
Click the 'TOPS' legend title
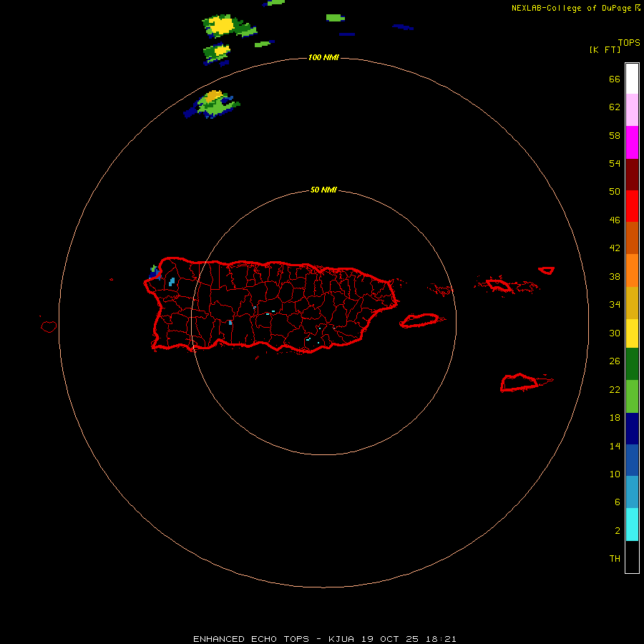pyautogui.click(x=629, y=42)
